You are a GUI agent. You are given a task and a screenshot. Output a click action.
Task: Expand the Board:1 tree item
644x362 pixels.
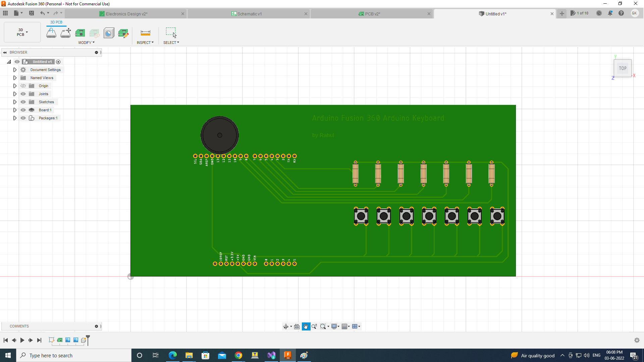(x=15, y=110)
